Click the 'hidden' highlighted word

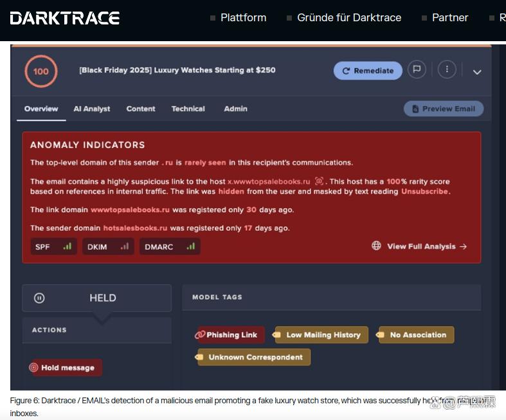[x=231, y=192]
